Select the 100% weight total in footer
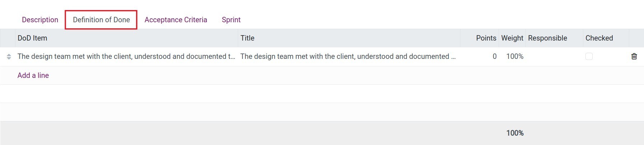The height and width of the screenshot is (145, 644). [515, 133]
